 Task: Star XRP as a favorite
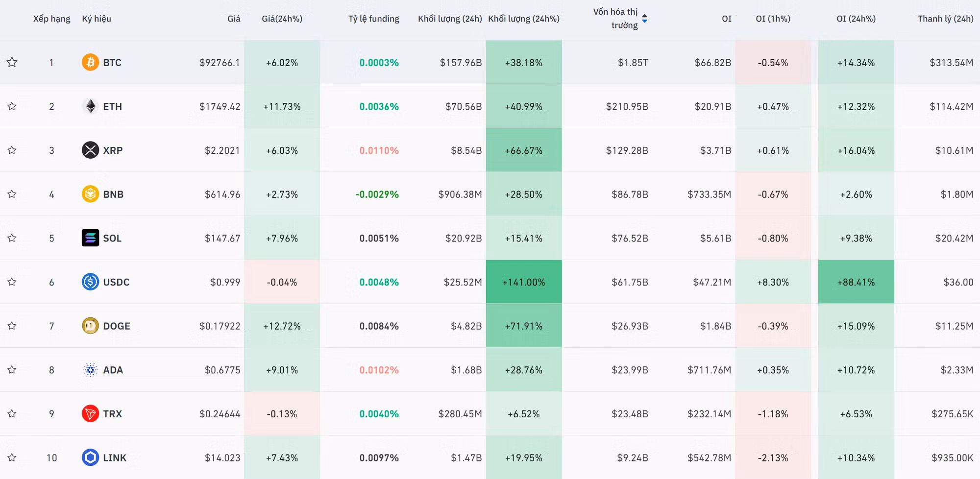point(12,150)
